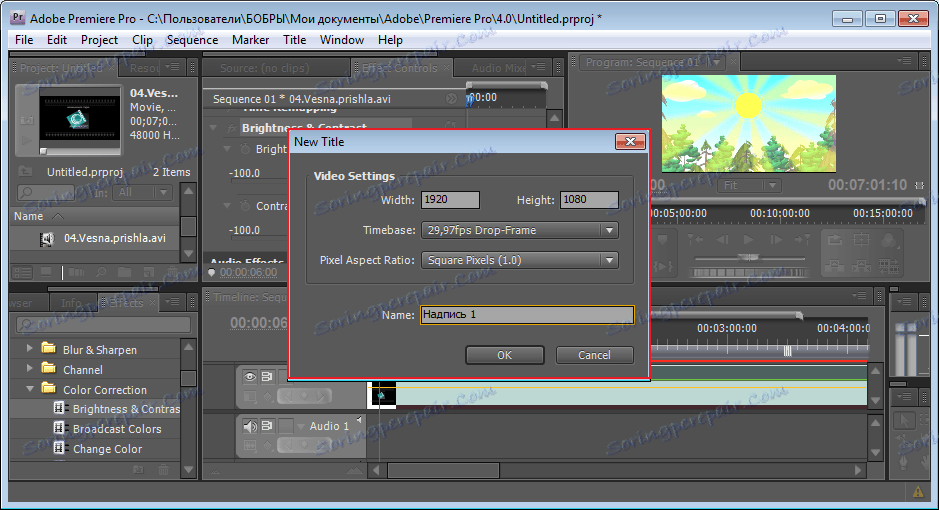Click the Trim Monitor icon
Viewport: 939px width, 510px height.
889,265
